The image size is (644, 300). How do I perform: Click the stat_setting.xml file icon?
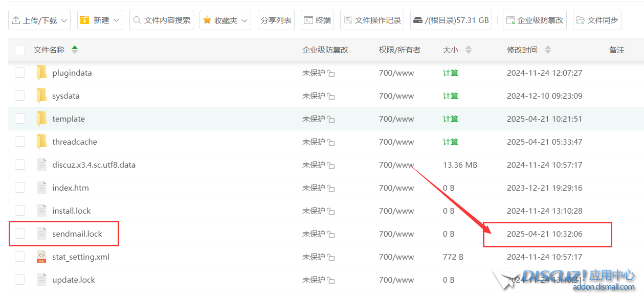41,257
